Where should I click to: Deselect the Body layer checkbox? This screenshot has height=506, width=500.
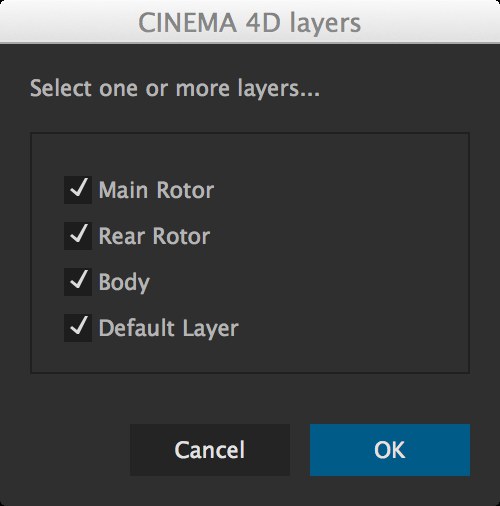coord(78,282)
